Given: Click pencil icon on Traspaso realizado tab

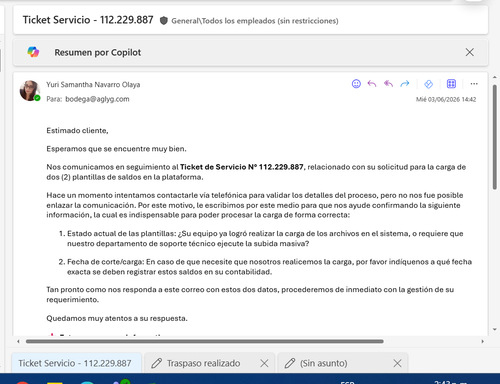Looking at the screenshot, I should (157, 363).
